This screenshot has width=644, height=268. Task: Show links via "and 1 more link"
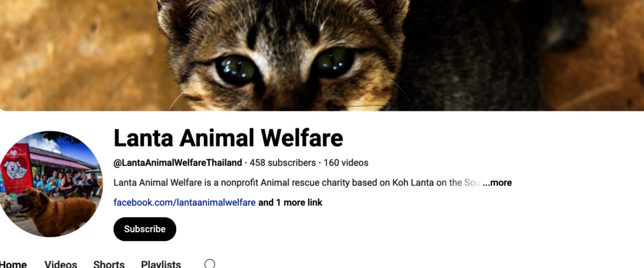pyautogui.click(x=291, y=203)
